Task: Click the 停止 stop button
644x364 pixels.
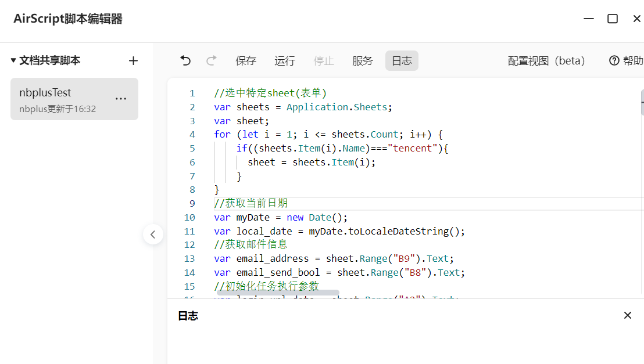Action: (x=324, y=60)
